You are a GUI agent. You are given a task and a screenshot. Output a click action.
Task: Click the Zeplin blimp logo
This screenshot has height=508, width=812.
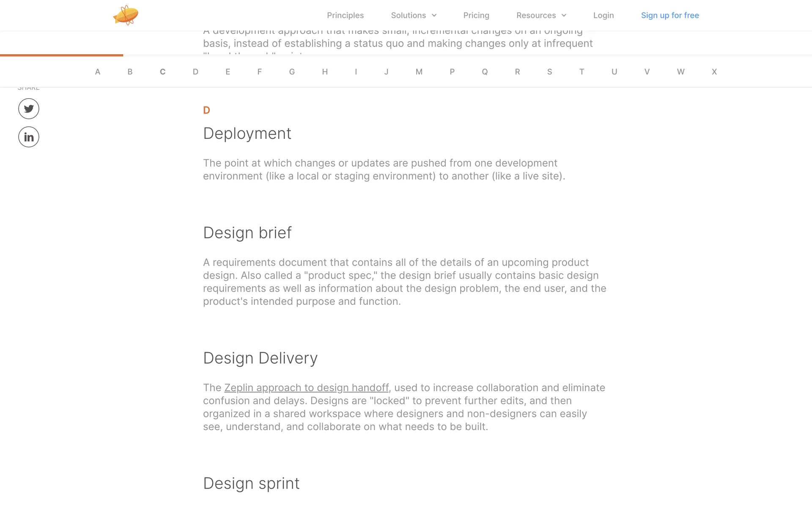(126, 15)
